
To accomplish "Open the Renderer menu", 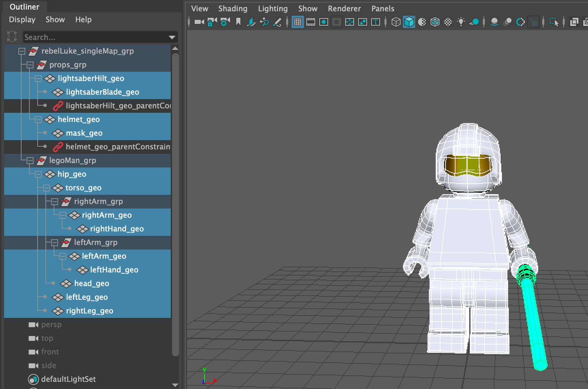I will (344, 9).
